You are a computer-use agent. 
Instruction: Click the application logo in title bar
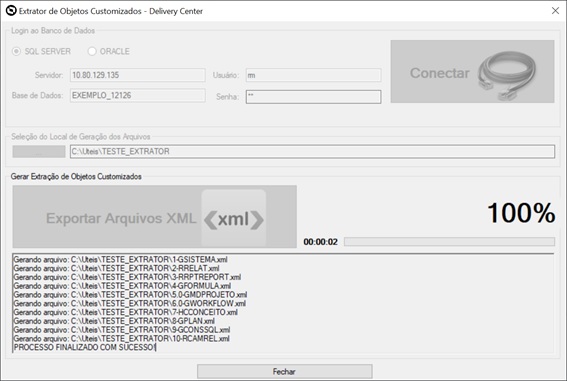click(x=11, y=11)
